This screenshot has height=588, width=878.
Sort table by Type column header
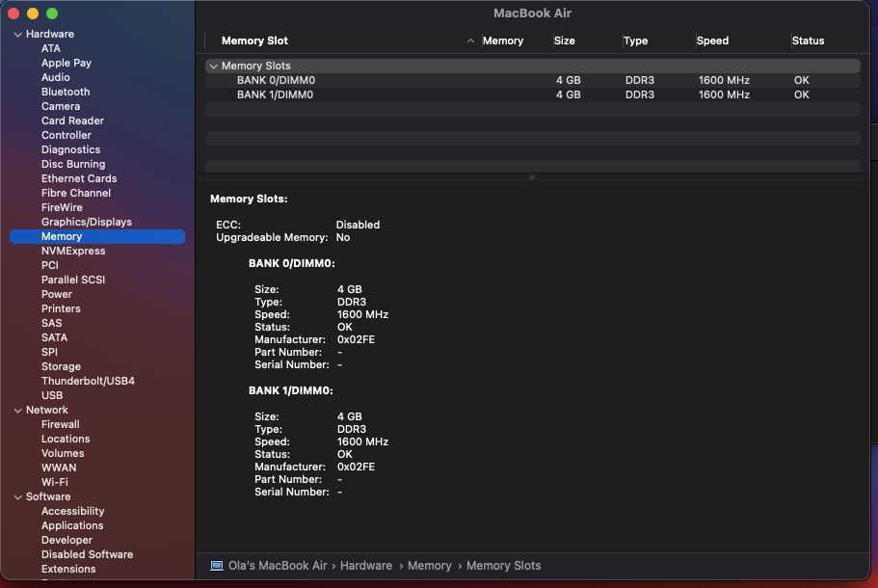pyautogui.click(x=635, y=40)
